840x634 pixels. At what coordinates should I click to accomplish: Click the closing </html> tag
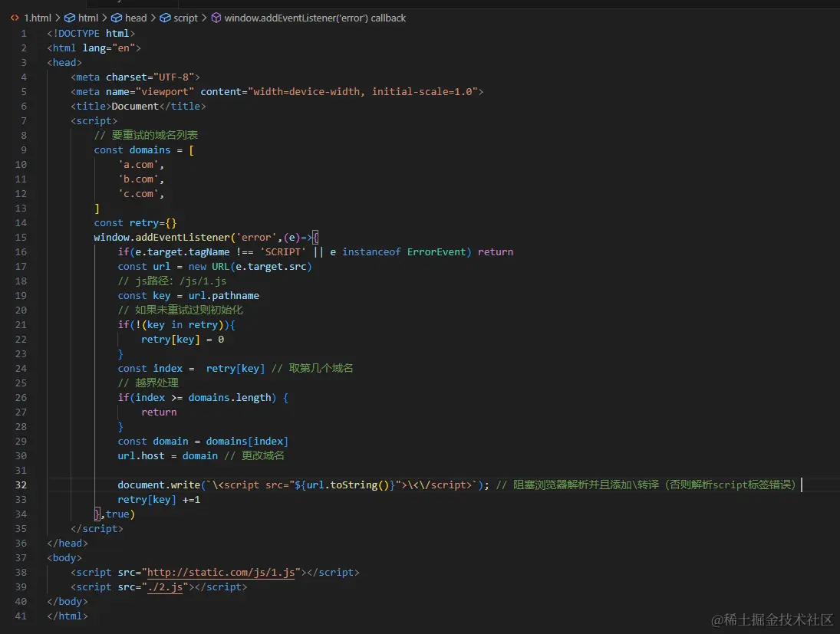coord(68,616)
